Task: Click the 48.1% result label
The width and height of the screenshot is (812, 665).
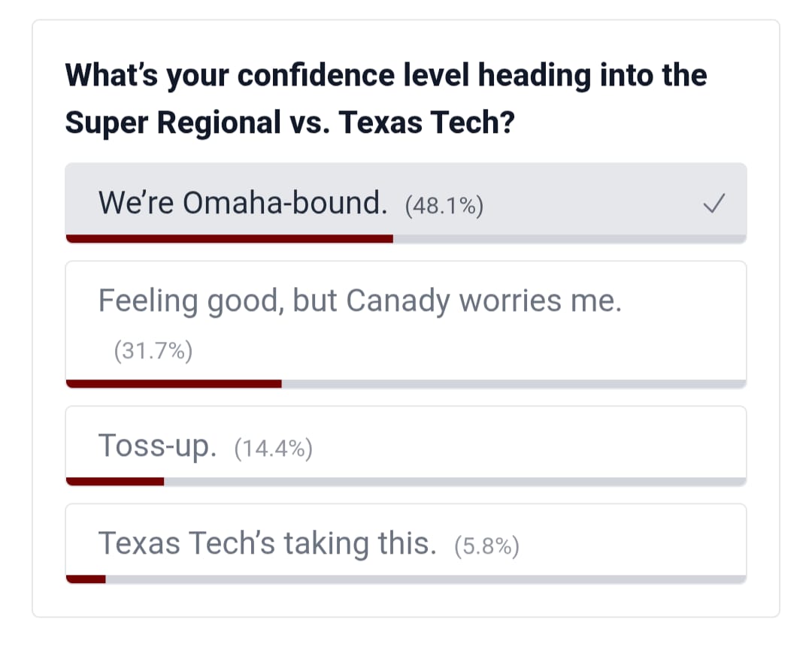Action: coord(444,206)
